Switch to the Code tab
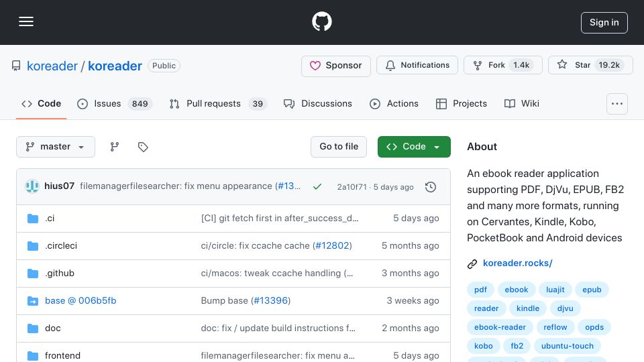Screen dimensions: 644x362 tap(41, 104)
